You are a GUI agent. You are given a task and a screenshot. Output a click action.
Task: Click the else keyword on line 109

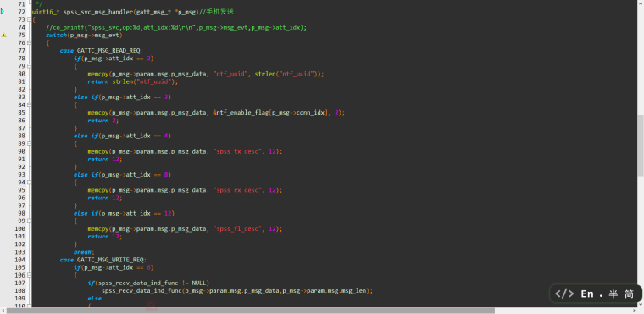[94, 299]
